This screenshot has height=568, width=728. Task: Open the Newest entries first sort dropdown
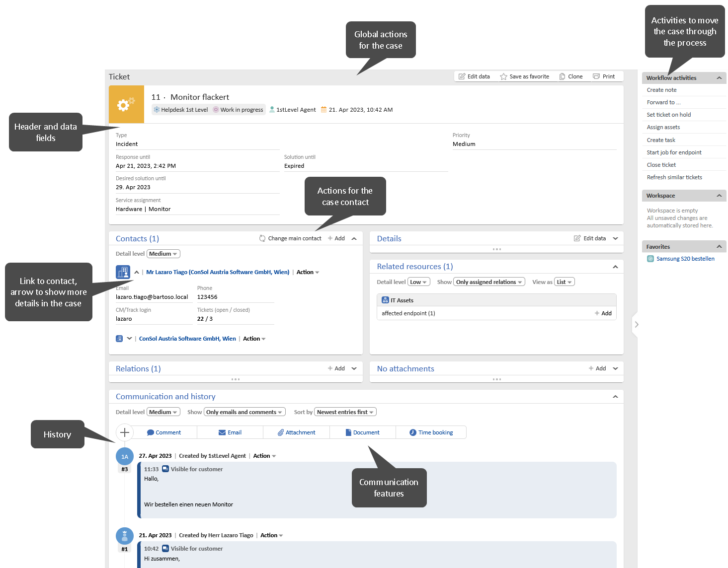345,412
